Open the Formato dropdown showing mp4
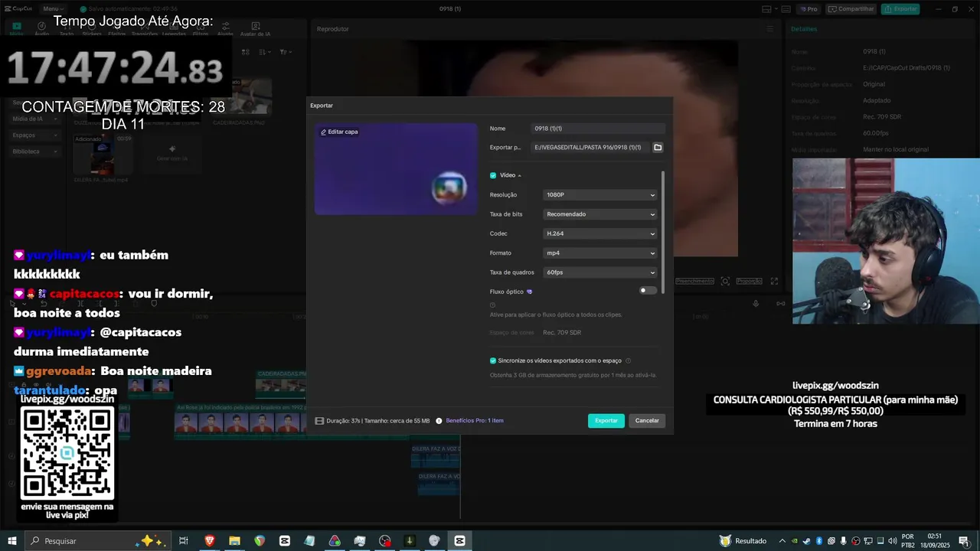This screenshot has width=980, height=551. [600, 253]
